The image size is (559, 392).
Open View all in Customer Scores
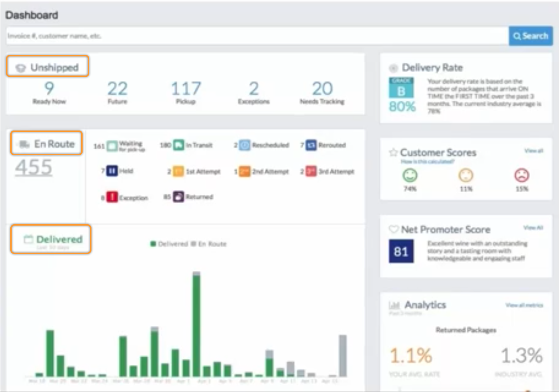tap(533, 151)
